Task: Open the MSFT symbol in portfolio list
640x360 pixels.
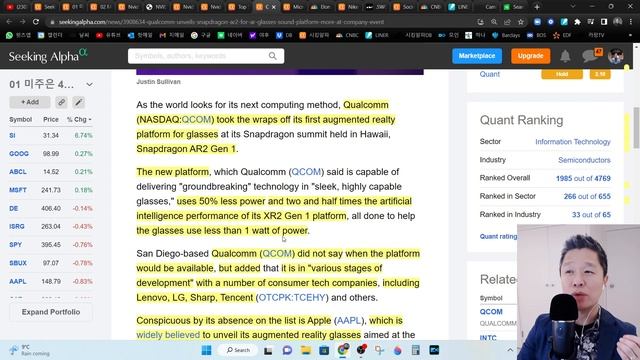Action: [x=18, y=190]
